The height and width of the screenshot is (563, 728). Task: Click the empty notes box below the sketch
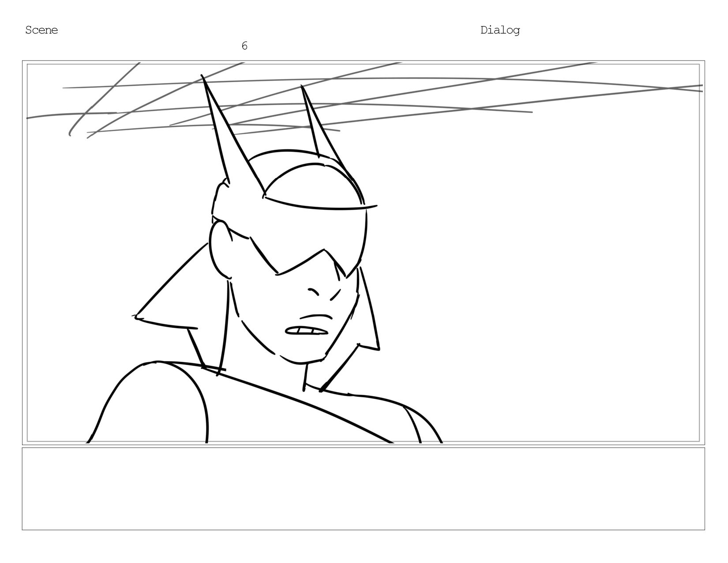coord(363,488)
